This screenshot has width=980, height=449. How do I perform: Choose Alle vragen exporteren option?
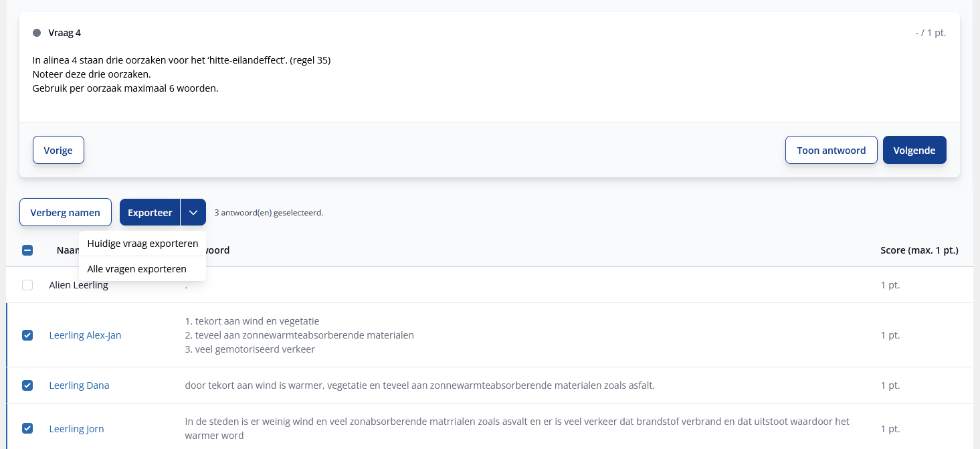[x=136, y=269]
